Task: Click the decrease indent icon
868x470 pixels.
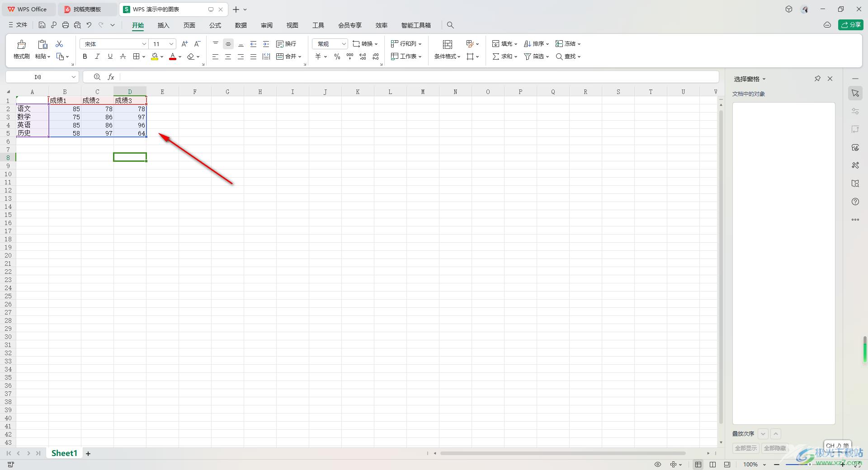Action: 254,44
